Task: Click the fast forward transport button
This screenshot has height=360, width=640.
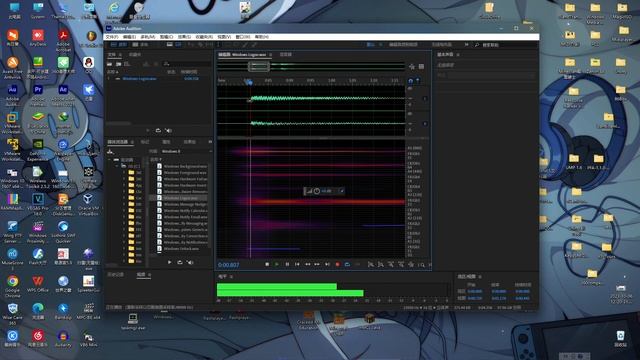Action: (317, 264)
